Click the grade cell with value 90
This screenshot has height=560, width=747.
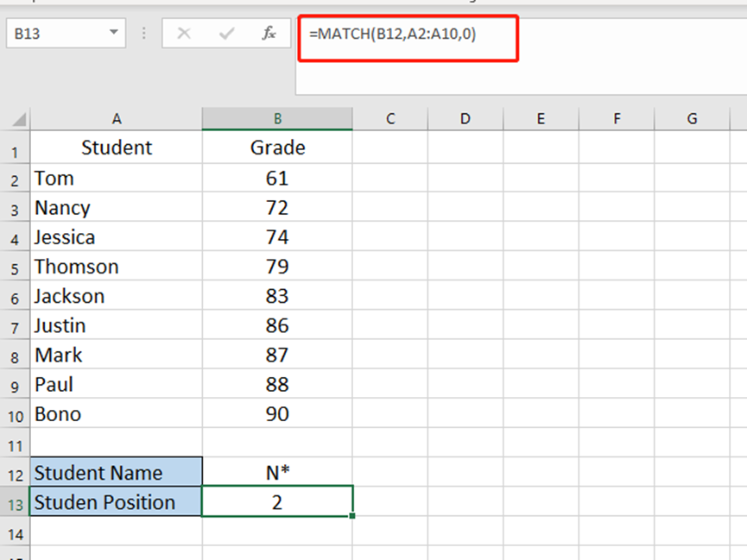tap(277, 414)
